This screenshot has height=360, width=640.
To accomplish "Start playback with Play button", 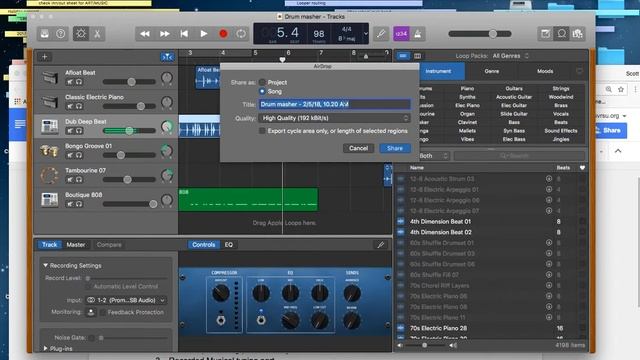I will pos(204,34).
